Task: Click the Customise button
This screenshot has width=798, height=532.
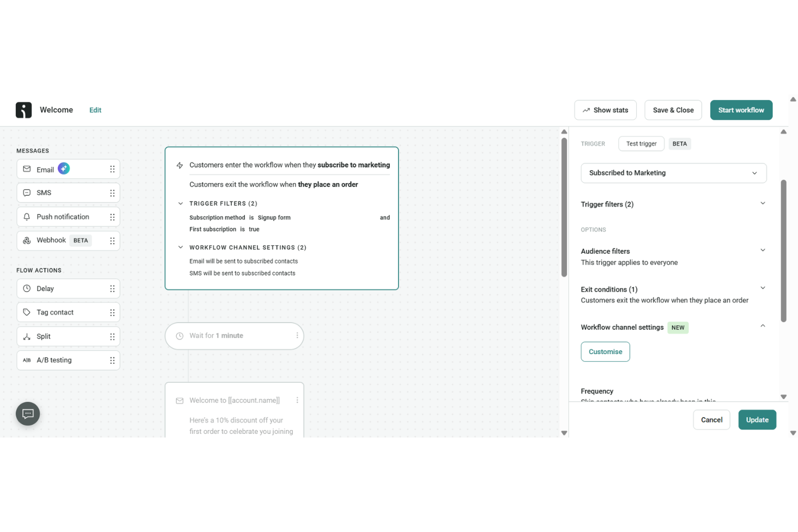Action: coord(606,352)
